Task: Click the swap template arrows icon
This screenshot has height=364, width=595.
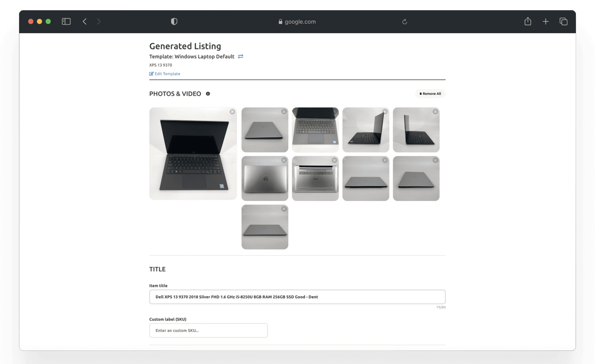Action: [240, 56]
